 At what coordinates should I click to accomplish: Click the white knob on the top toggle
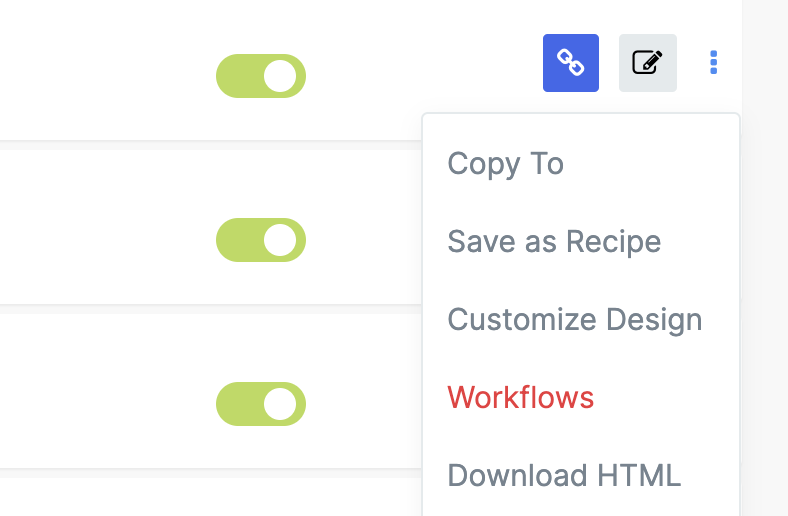coord(280,76)
